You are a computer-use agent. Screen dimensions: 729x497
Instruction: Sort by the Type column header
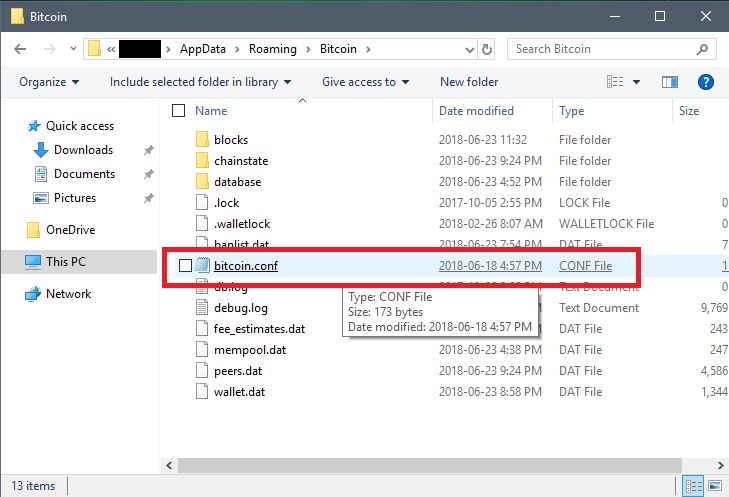[571, 111]
